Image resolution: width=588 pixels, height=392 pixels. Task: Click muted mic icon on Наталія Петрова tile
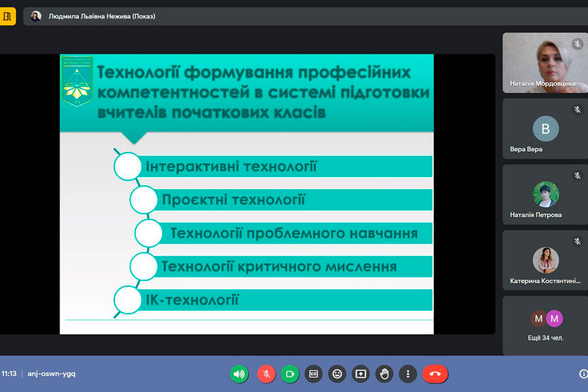click(578, 175)
